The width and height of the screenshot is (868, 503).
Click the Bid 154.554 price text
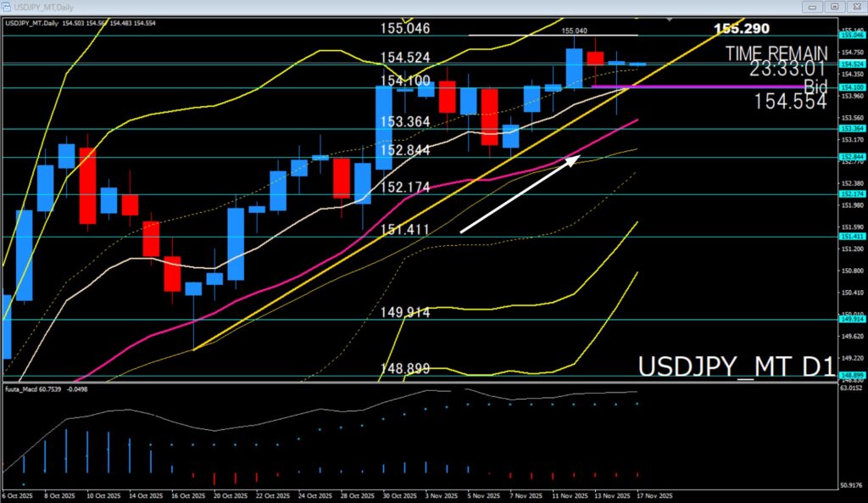tap(789, 101)
